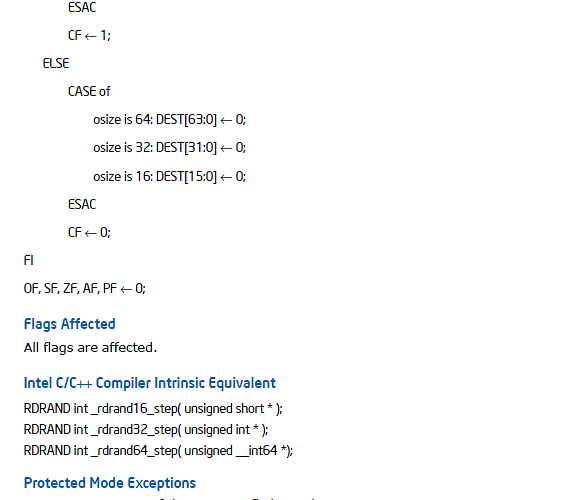Screen dimensions: 579x500
Task: Click the FI keyword
Action: point(29,260)
